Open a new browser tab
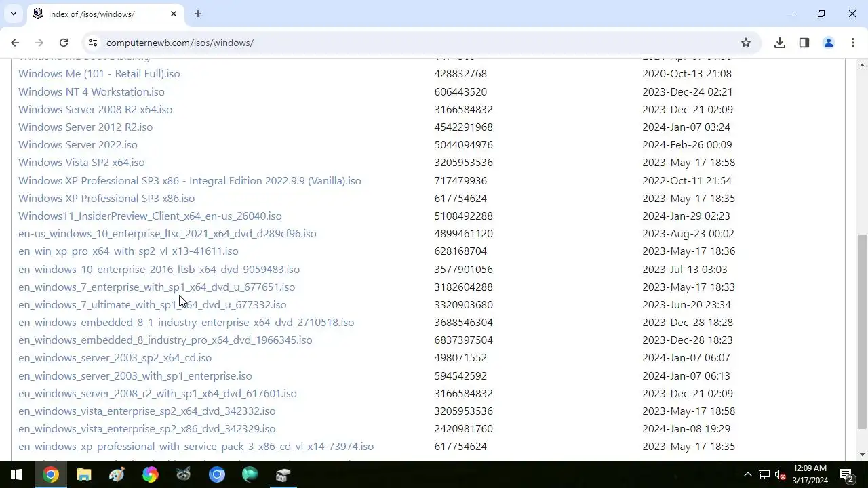Viewport: 868px width, 488px height. 198,14
